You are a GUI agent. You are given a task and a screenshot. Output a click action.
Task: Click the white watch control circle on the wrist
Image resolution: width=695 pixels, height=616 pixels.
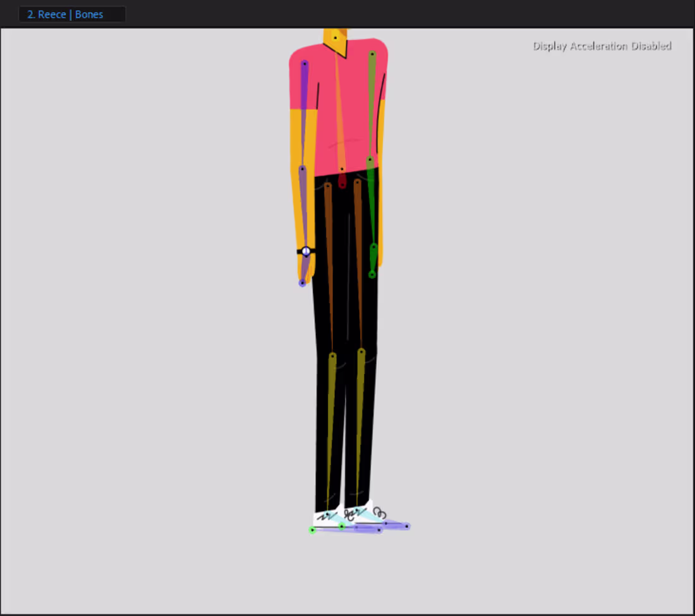[x=306, y=251]
